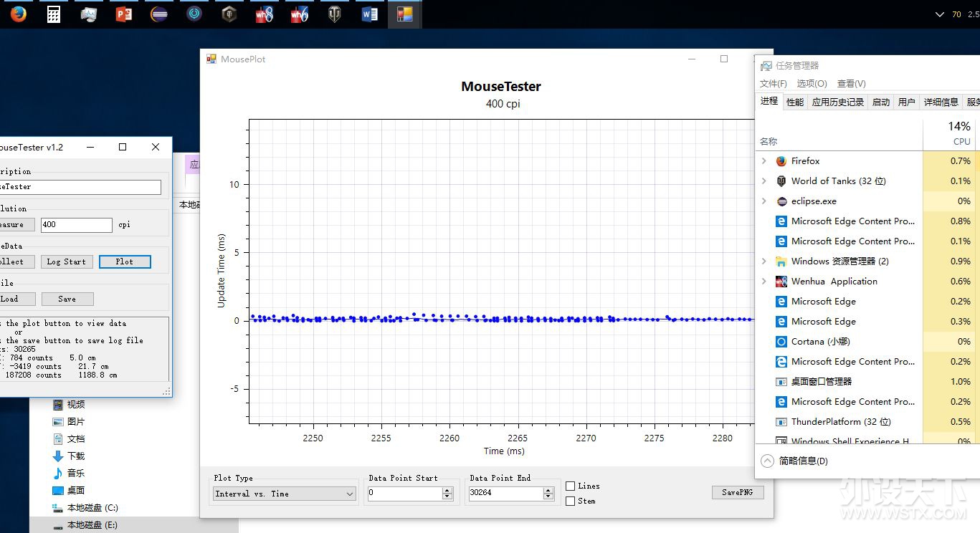Viewport: 980px width, 533px height.
Task: Switch to the 用户 tab
Action: point(907,102)
